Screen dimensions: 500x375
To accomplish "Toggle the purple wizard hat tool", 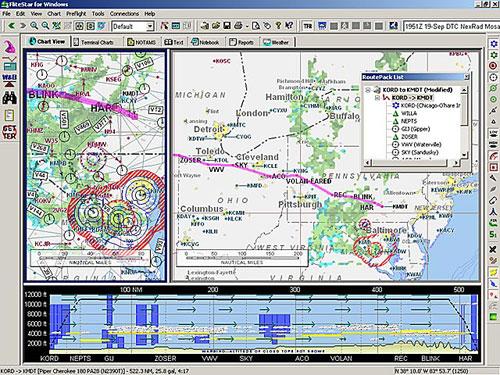I will (9, 47).
